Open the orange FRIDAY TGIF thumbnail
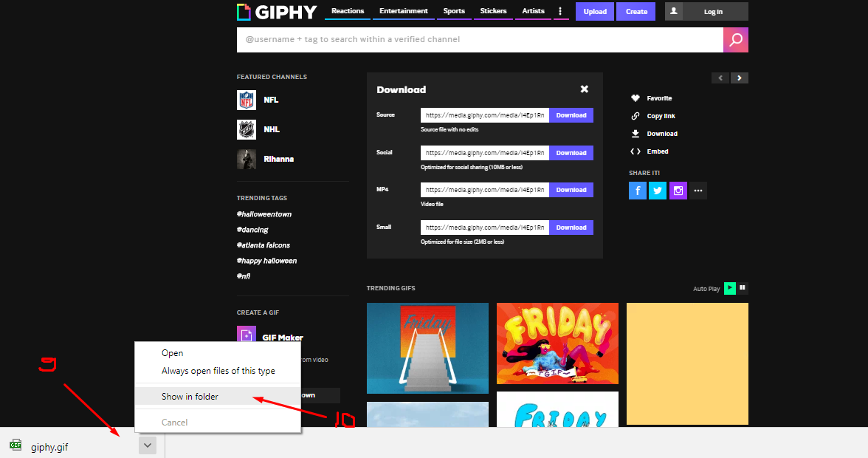The width and height of the screenshot is (868, 458). (557, 343)
